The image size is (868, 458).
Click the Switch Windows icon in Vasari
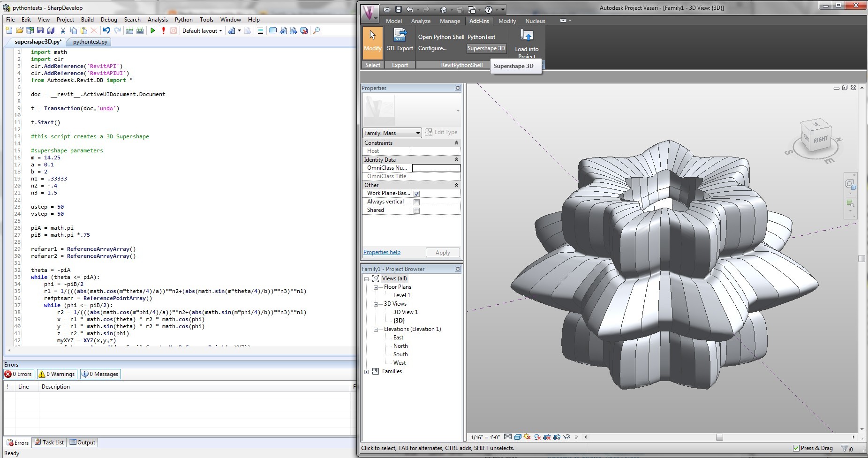(x=472, y=9)
